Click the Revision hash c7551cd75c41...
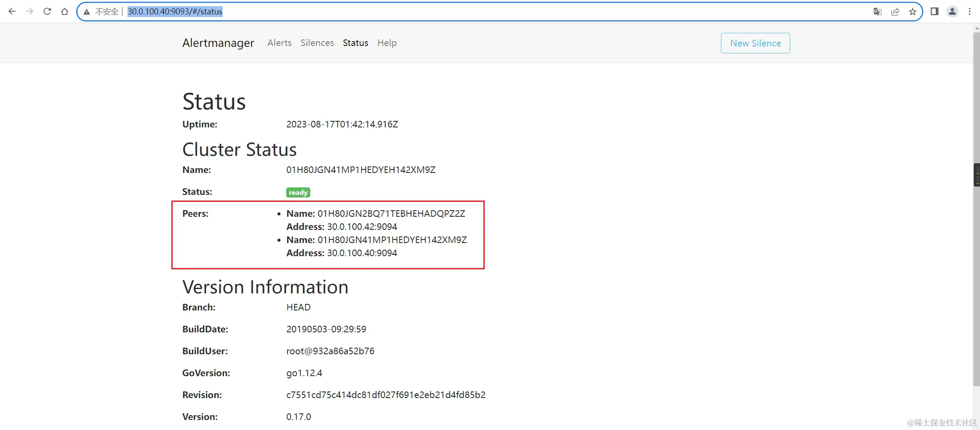Screen dimensions: 980x430 tap(386, 395)
